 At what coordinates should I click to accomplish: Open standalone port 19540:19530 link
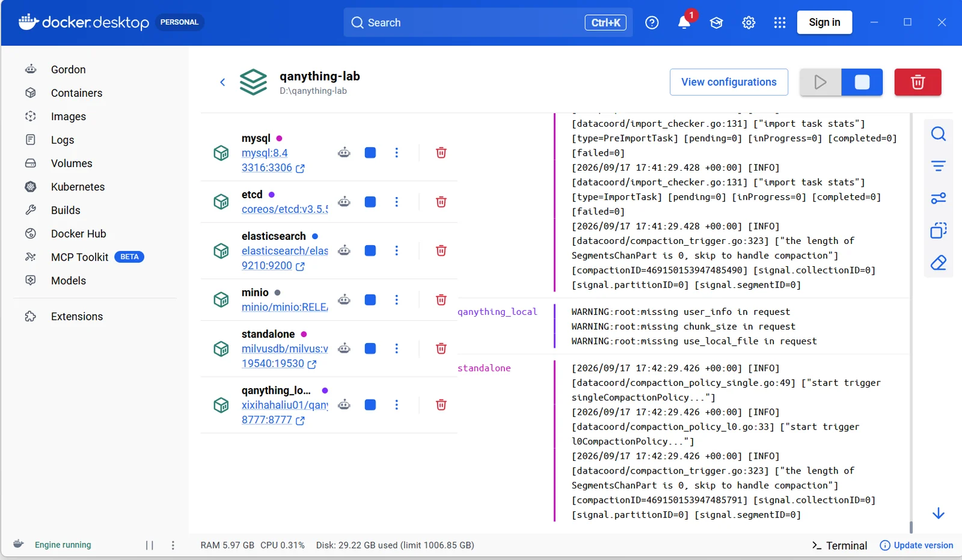[279, 364]
